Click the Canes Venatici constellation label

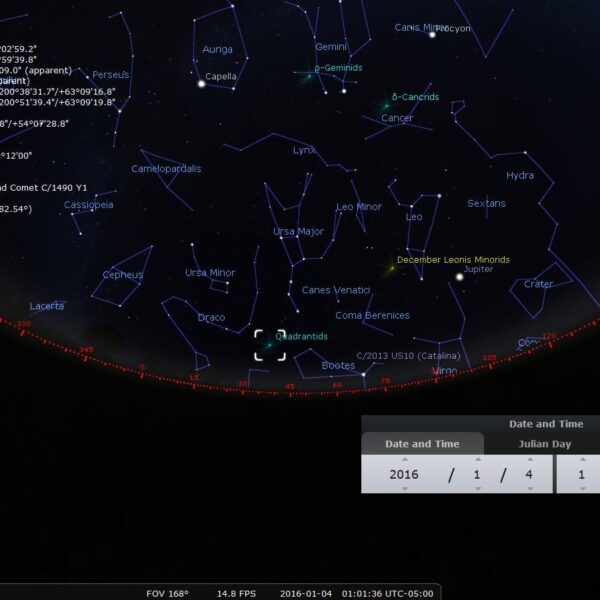[336, 290]
